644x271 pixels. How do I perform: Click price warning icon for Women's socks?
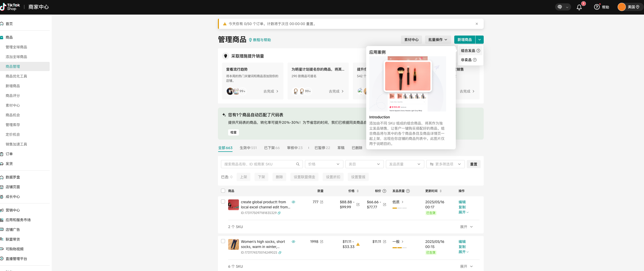358,244
